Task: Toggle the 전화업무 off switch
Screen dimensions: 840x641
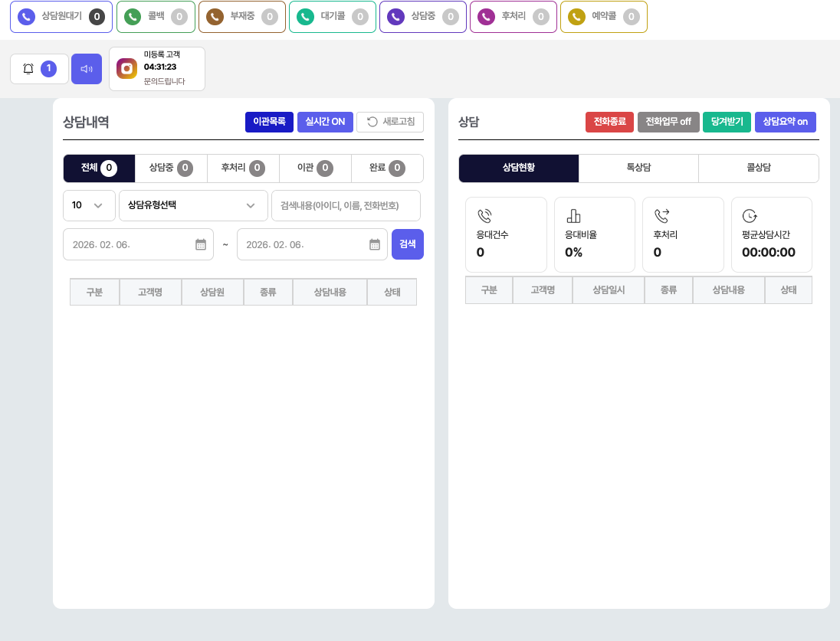Action: [x=668, y=122]
